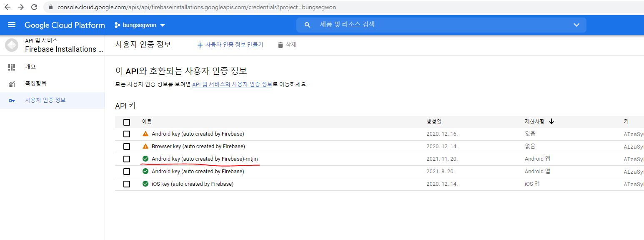Click the Firebase Installations API logo icon
Image resolution: width=644 pixels, height=240 pixels.
click(x=11, y=45)
